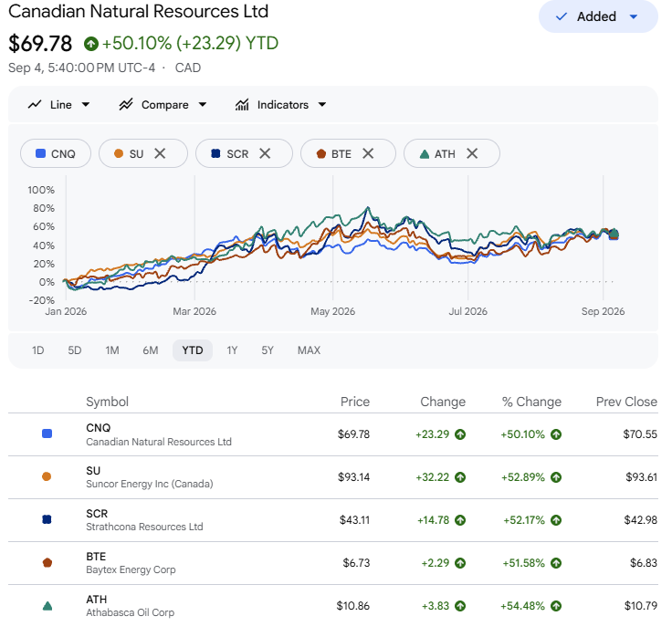Open the Line chart type dropdown
Screen dimensions: 672x637
coord(59,105)
